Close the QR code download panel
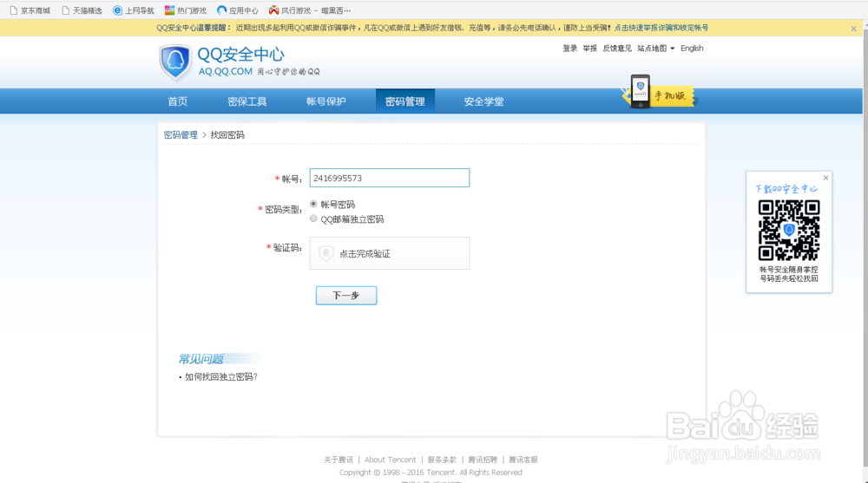The image size is (868, 483). [825, 178]
